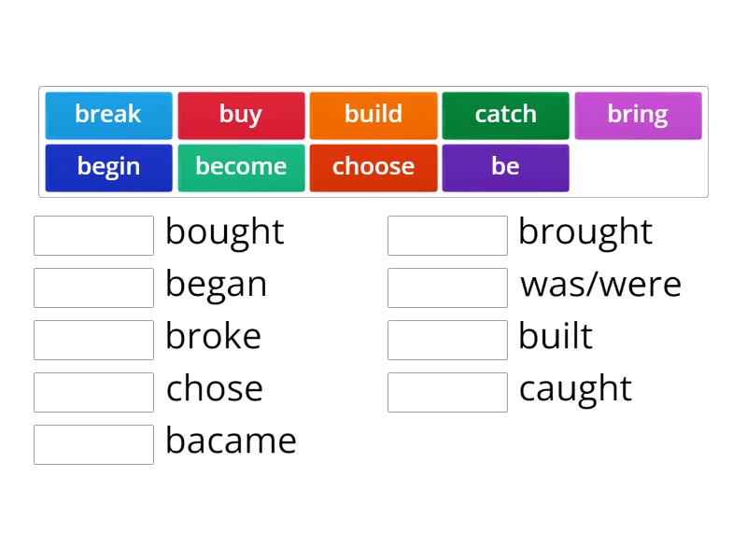The width and height of the screenshot is (747, 560).
Task: Click the word 'caught' label text
Action: (x=575, y=388)
